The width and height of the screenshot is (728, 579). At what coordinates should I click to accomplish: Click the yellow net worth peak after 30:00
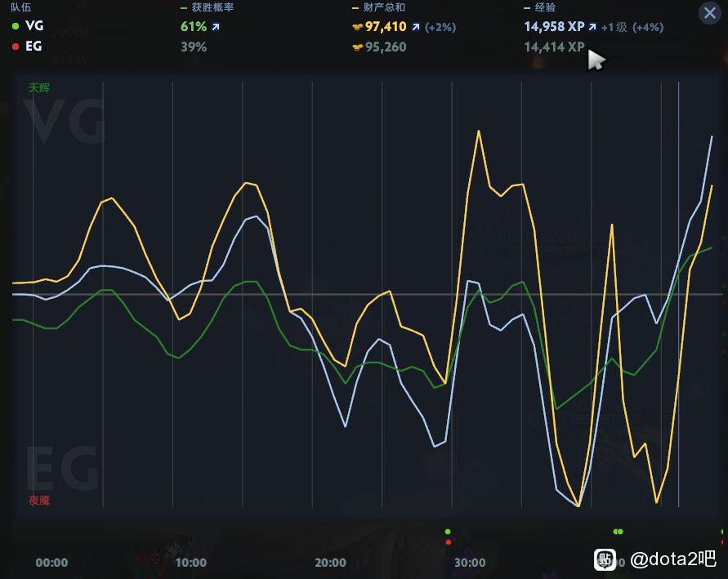coord(478,131)
